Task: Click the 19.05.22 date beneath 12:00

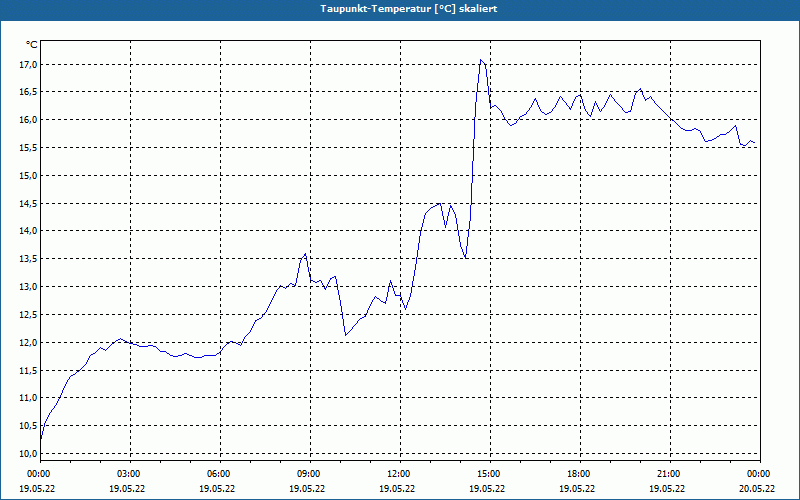Action: coord(397,488)
